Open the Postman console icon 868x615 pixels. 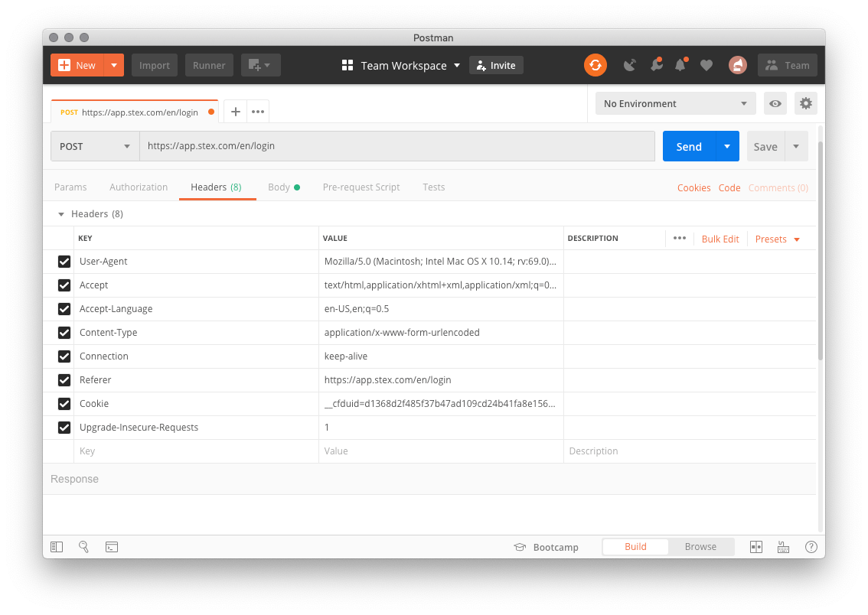[112, 547]
